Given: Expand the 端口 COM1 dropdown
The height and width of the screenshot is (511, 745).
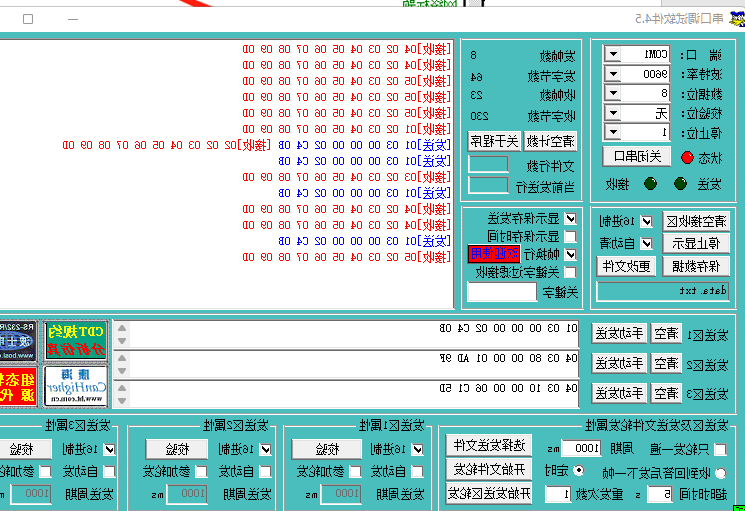Looking at the screenshot, I should click(x=613, y=54).
